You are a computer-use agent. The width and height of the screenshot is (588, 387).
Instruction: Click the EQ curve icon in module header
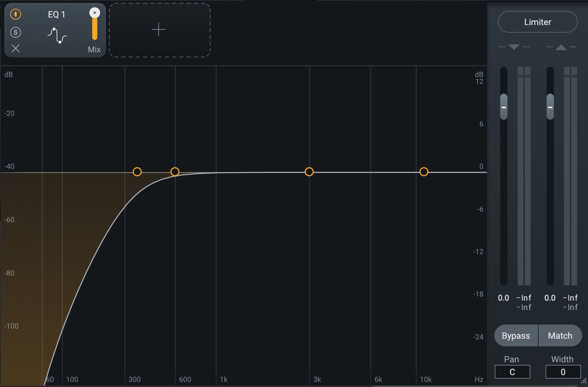(57, 35)
